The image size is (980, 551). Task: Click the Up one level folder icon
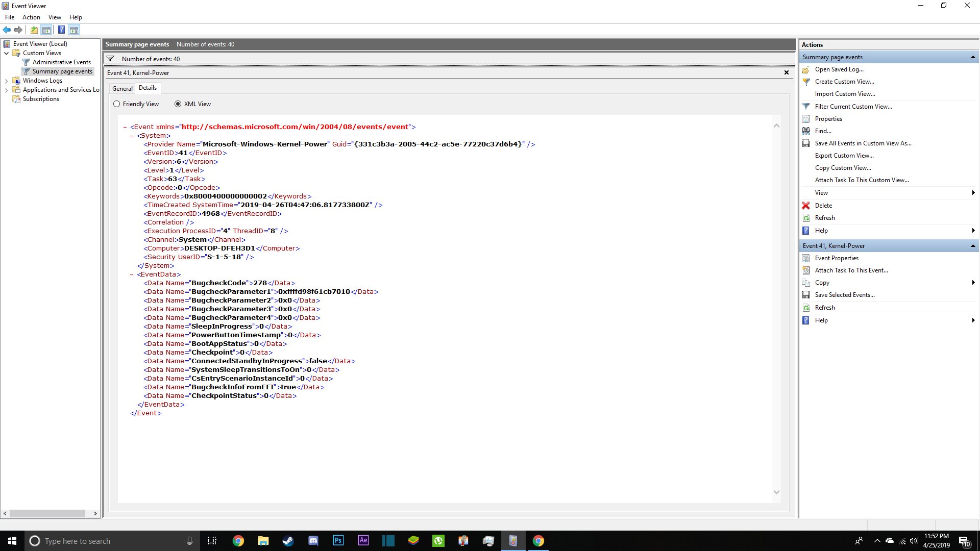click(34, 30)
